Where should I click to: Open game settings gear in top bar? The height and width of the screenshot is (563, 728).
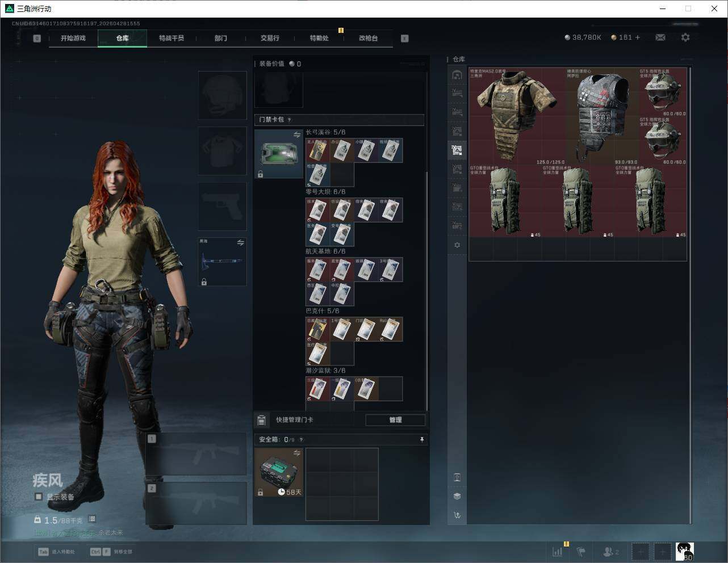(685, 37)
